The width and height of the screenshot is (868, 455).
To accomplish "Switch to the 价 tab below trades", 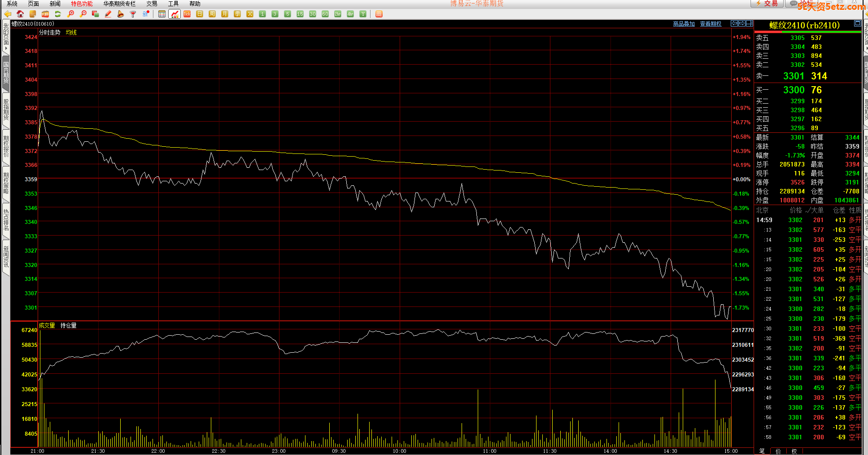I will pos(778,451).
